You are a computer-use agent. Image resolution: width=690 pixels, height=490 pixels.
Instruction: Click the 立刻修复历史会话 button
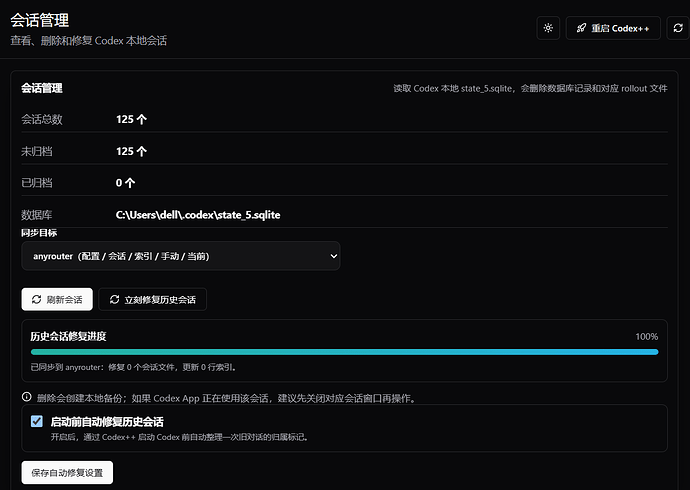[x=153, y=300]
